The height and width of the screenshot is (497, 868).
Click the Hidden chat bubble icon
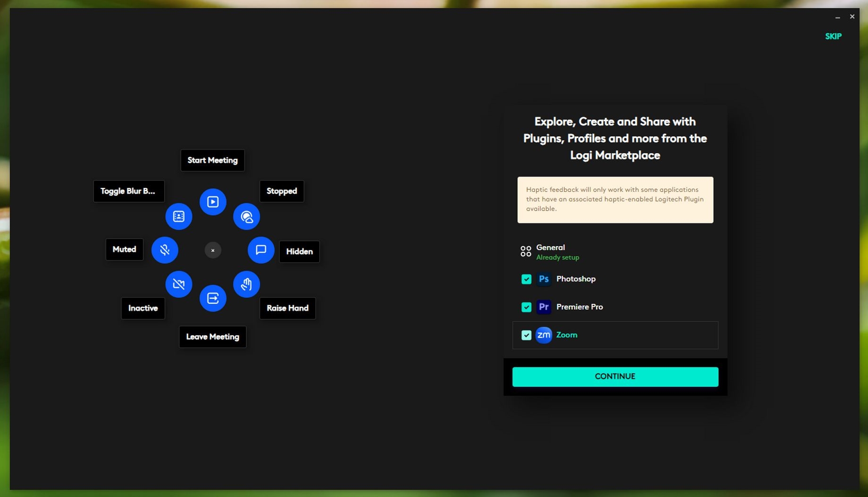tap(261, 250)
